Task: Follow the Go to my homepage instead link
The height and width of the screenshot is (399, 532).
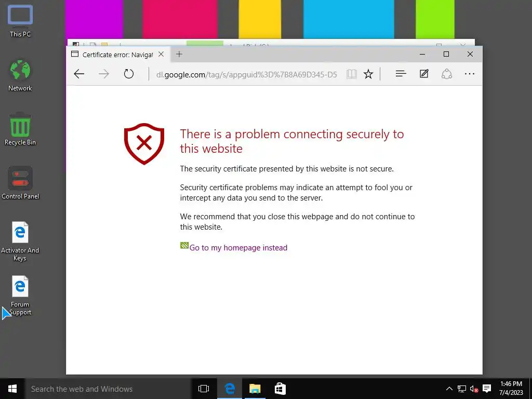Action: [238, 248]
